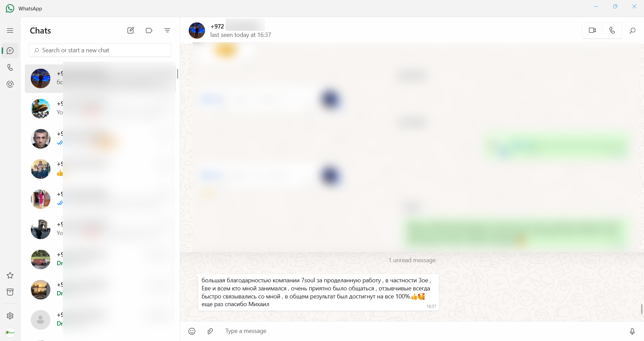
Task: Open the Calls section in sidebar
Action: (10, 67)
